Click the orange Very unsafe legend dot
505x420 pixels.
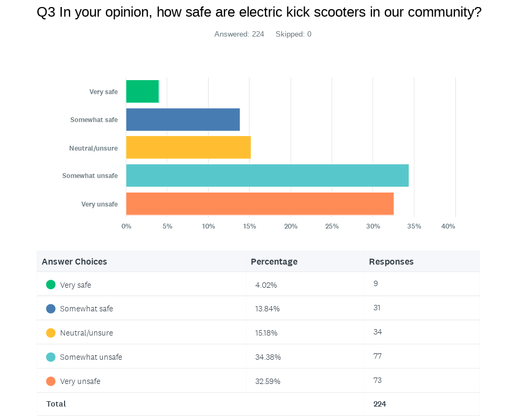(51, 381)
